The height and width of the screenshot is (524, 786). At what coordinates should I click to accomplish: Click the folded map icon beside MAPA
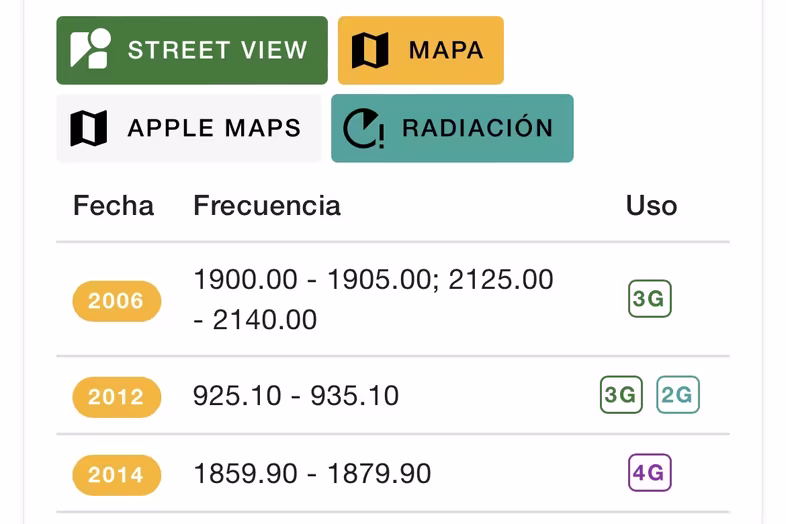370,50
